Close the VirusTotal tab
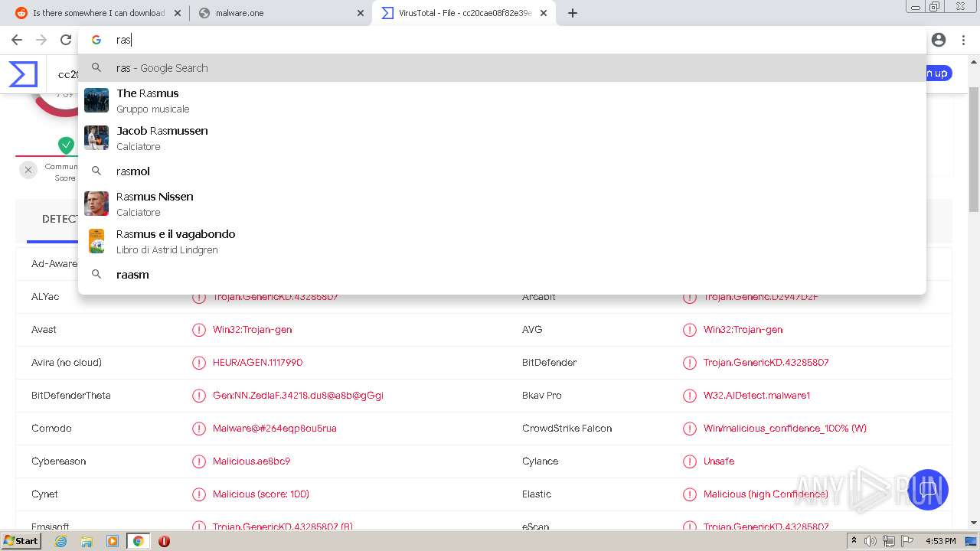The width and height of the screenshot is (980, 551). click(x=544, y=13)
